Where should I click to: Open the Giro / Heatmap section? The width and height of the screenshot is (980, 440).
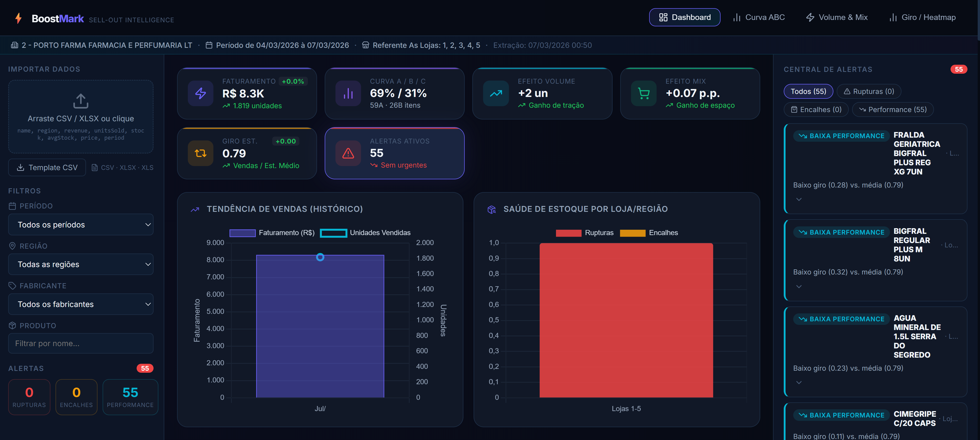(922, 17)
